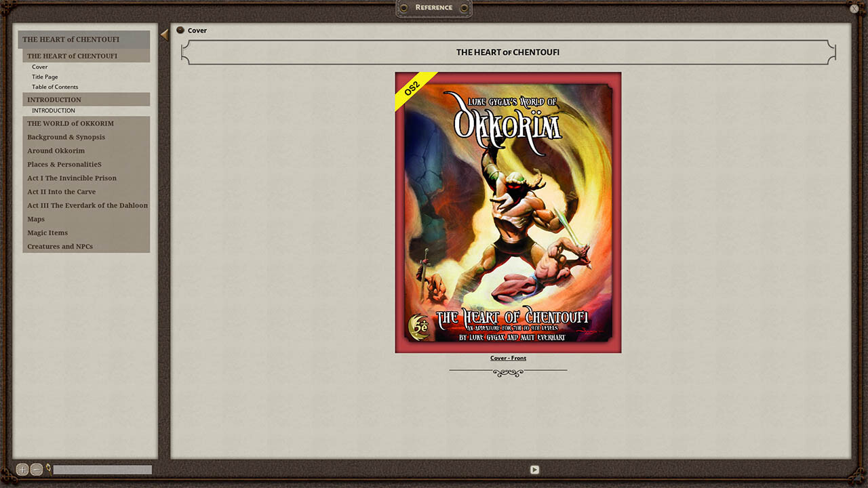Expand the Creatures and NPCs chapter
The height and width of the screenshot is (488, 868).
click(86, 246)
